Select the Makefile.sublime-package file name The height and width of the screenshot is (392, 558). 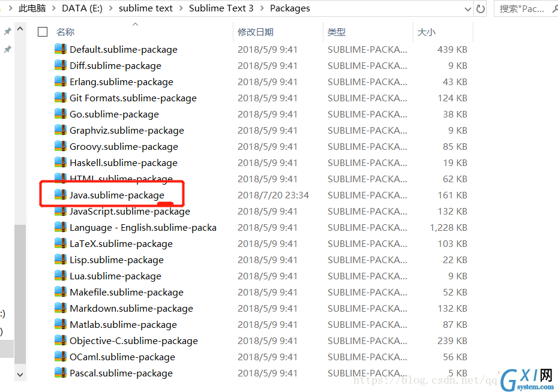pos(127,292)
